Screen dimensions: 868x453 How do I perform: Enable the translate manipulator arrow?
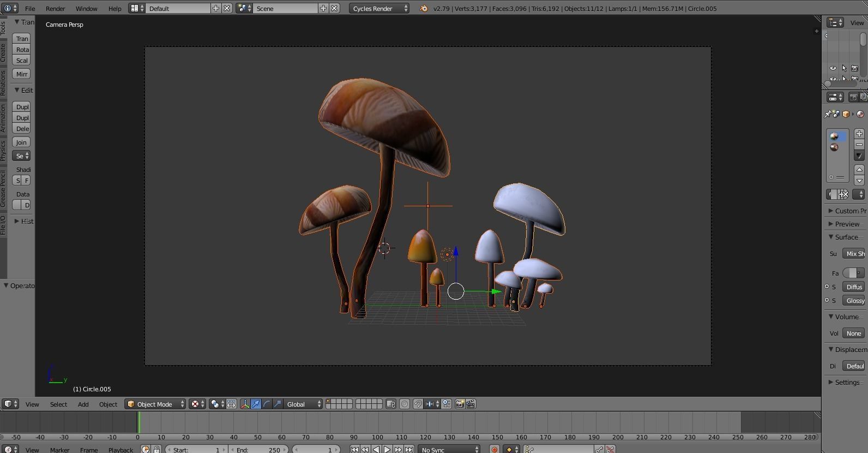coord(256,404)
